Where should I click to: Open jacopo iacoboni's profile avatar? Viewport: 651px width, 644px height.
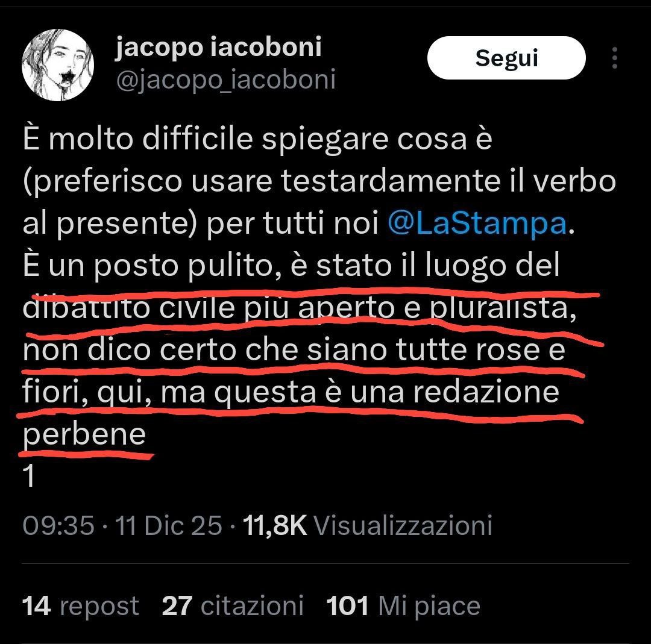tap(58, 65)
